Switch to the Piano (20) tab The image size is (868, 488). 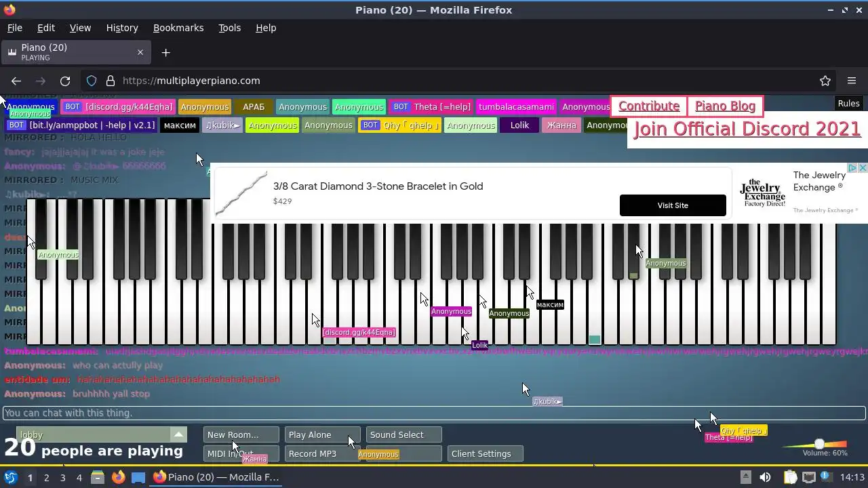click(75, 52)
